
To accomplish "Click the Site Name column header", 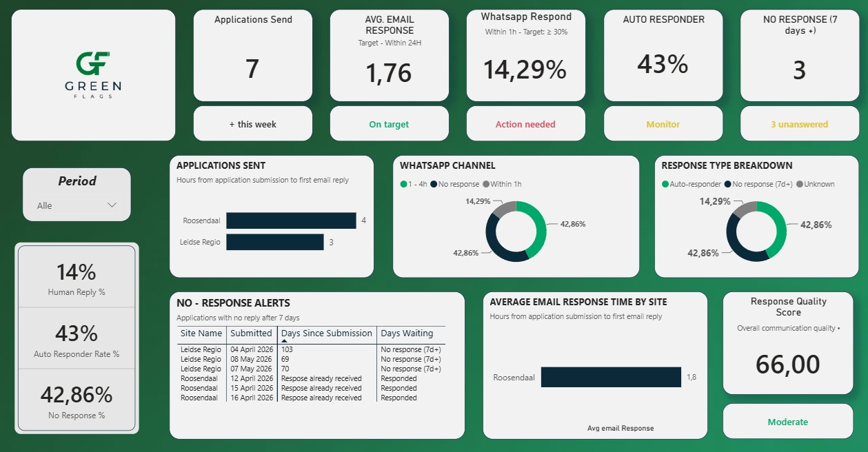I will 201,333.
